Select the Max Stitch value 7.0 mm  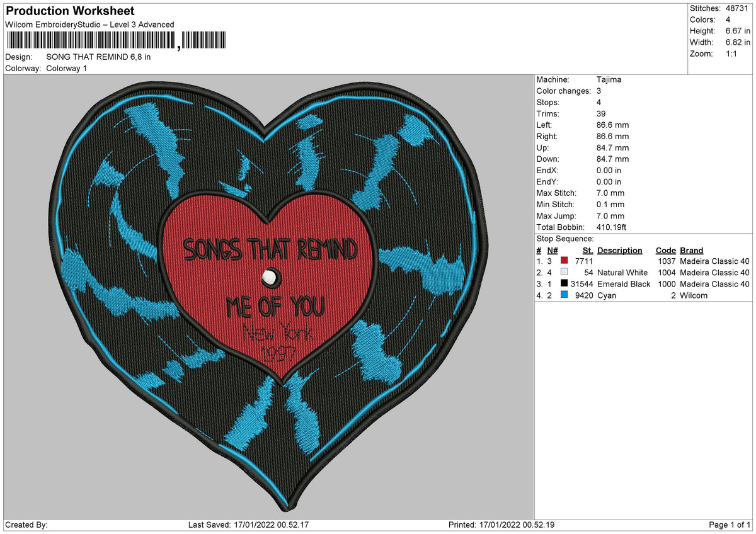pos(610,193)
